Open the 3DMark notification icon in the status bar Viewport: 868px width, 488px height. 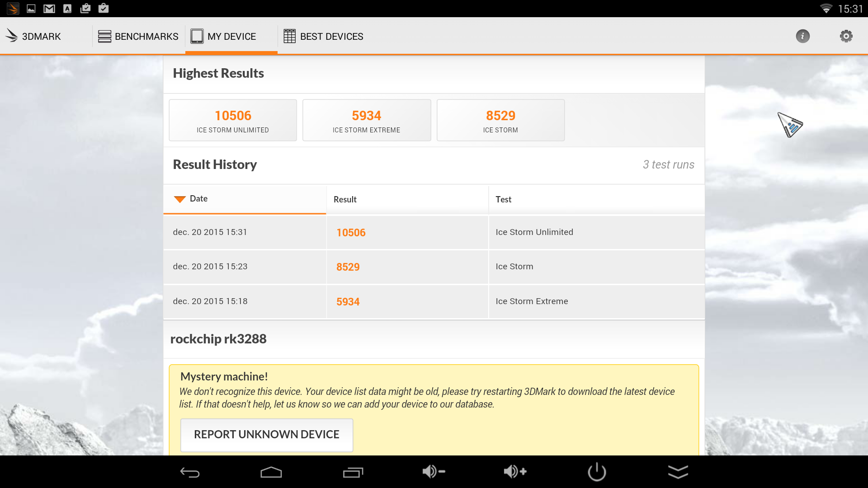tap(13, 8)
